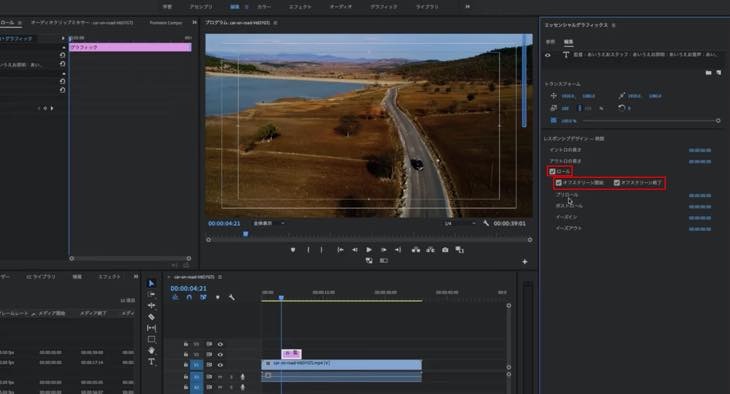Add timeline marker button

(217, 297)
